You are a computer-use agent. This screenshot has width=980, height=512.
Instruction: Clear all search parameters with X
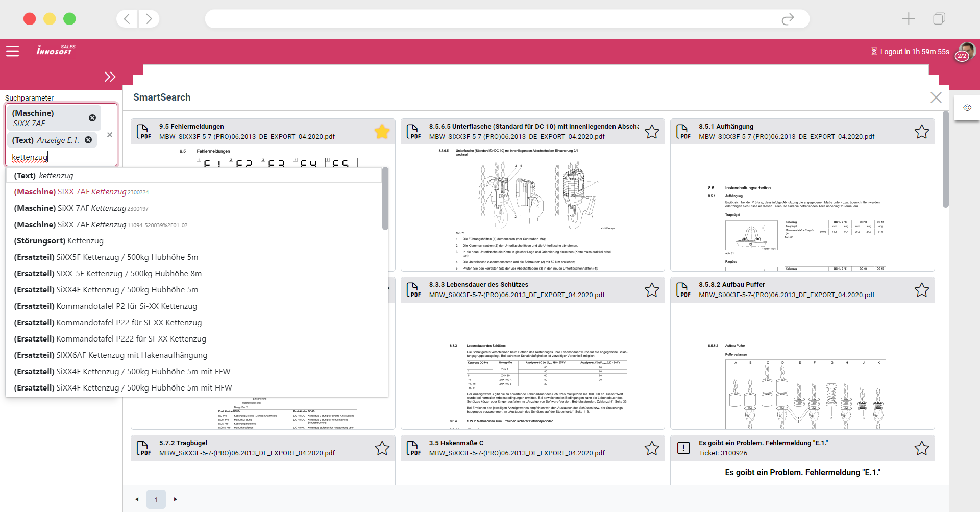click(x=110, y=135)
